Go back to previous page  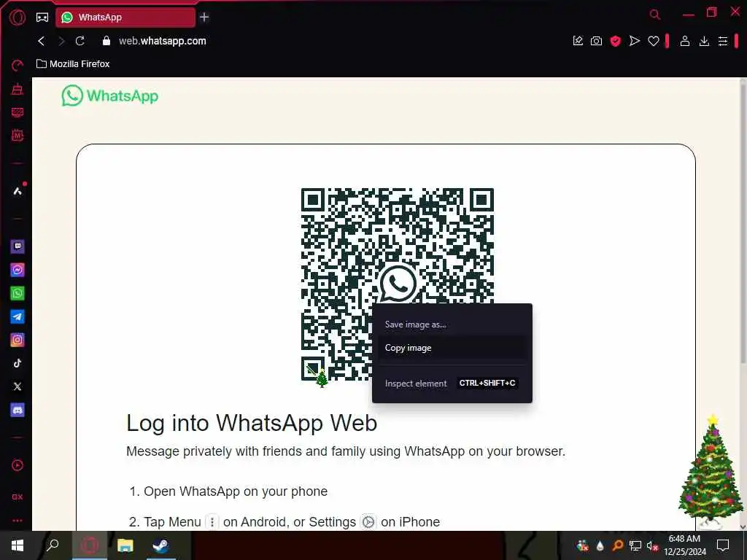click(42, 41)
